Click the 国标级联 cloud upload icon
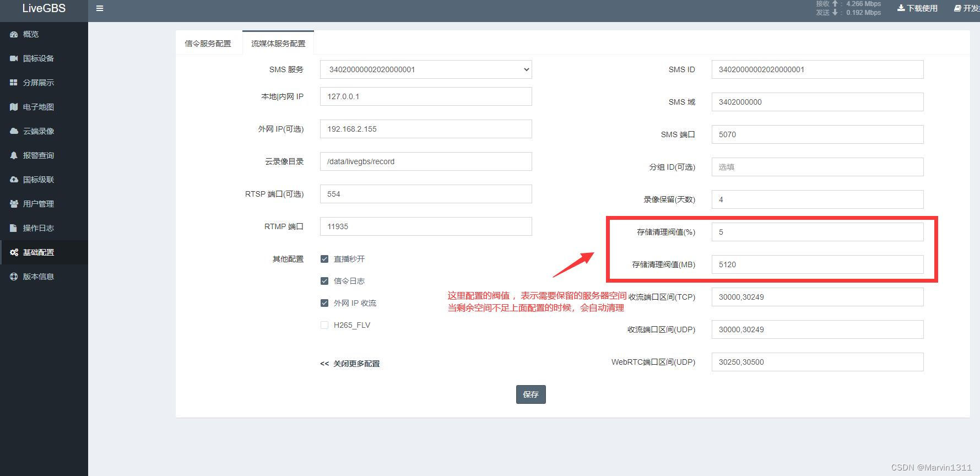This screenshot has height=476, width=980. pyautogui.click(x=14, y=180)
